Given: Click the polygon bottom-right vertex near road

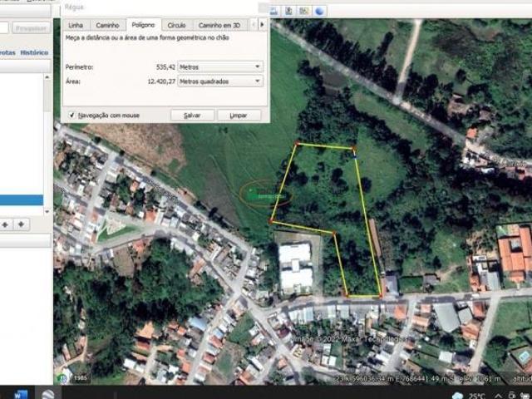Looking at the screenshot, I should coord(381,296).
